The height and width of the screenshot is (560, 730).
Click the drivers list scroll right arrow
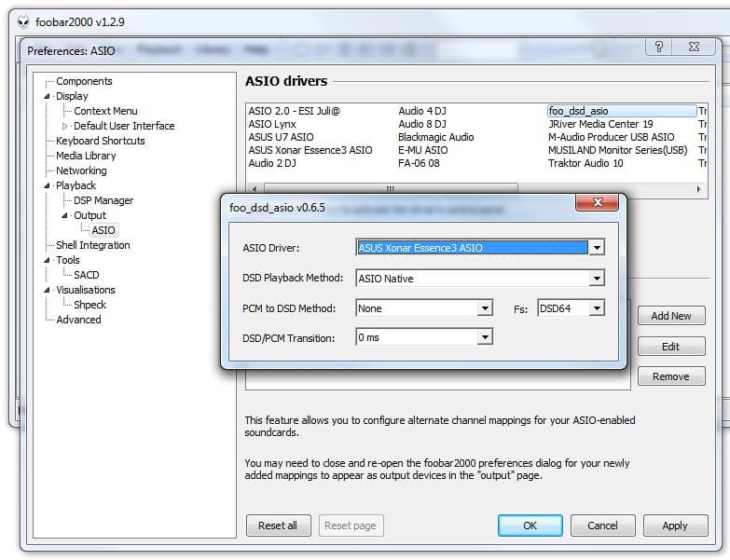click(699, 189)
